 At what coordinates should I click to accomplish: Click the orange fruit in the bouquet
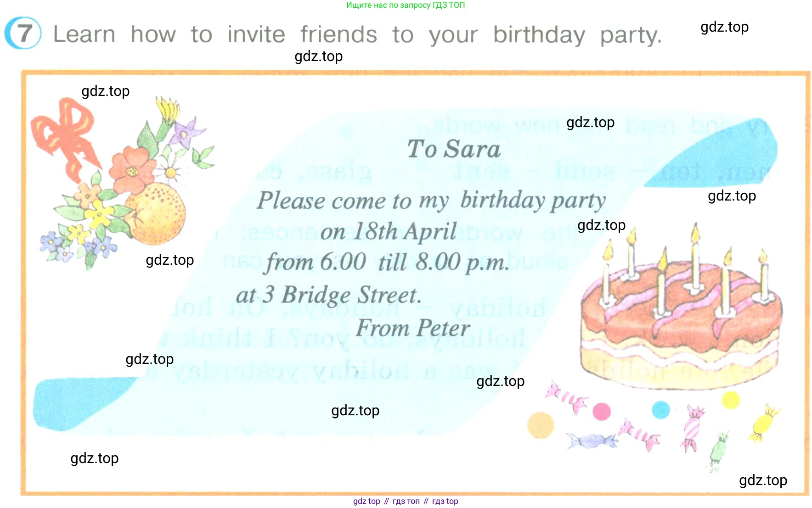coord(156,213)
